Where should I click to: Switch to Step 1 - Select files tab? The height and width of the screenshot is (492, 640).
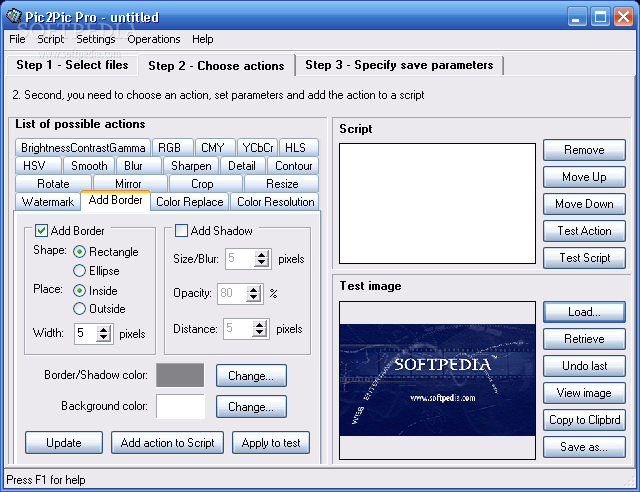click(72, 65)
